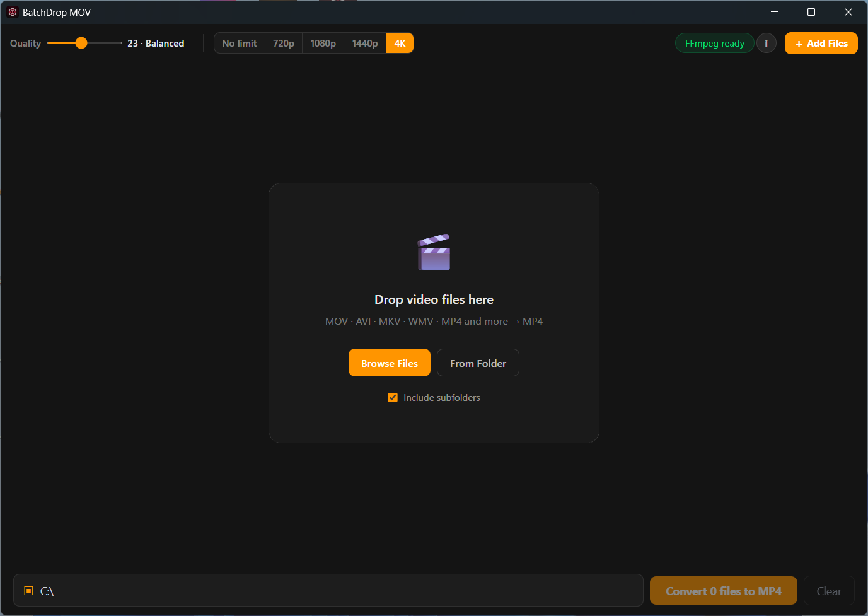The height and width of the screenshot is (616, 868).
Task: Click the Add Files button
Action: pyautogui.click(x=821, y=44)
